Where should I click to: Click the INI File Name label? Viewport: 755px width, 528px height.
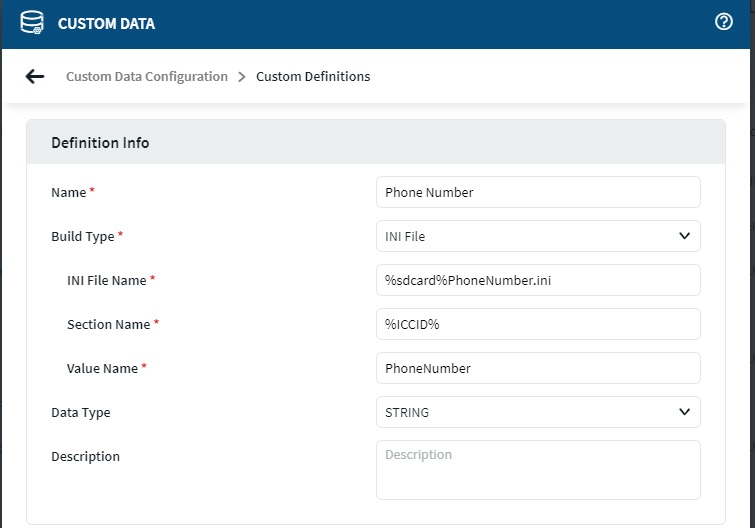[x=106, y=280]
